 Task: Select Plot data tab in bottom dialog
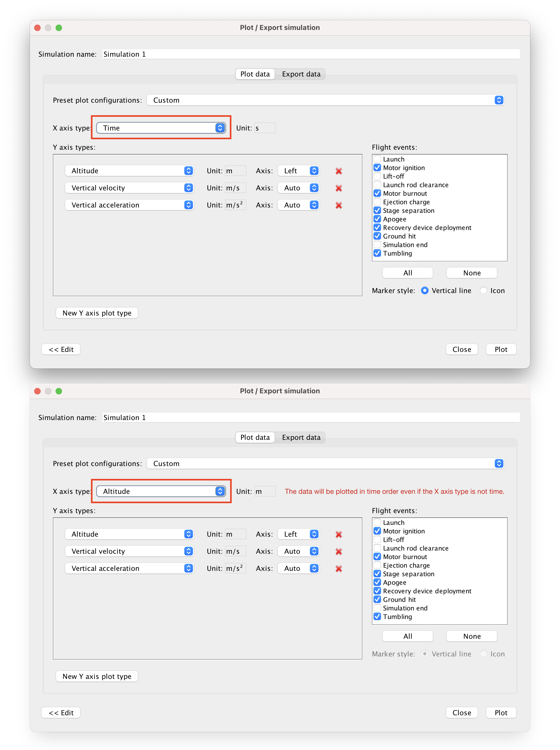pos(255,437)
